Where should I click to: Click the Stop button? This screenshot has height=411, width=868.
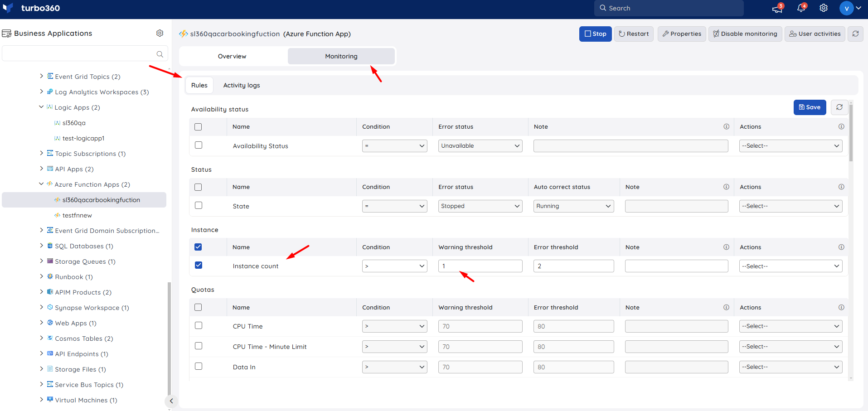point(596,34)
